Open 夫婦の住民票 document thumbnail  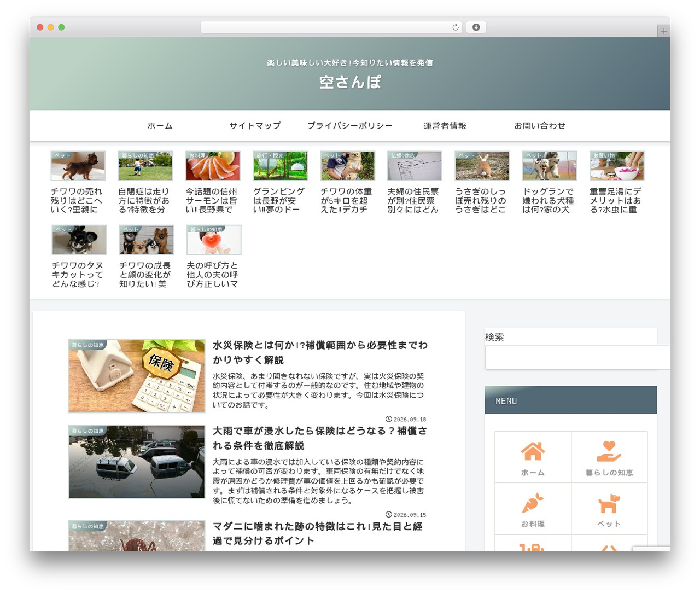pyautogui.click(x=415, y=166)
